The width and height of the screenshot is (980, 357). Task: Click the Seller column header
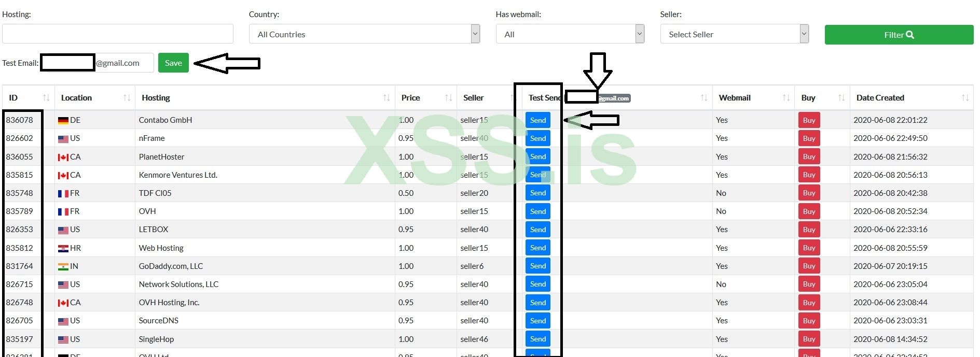(489, 98)
